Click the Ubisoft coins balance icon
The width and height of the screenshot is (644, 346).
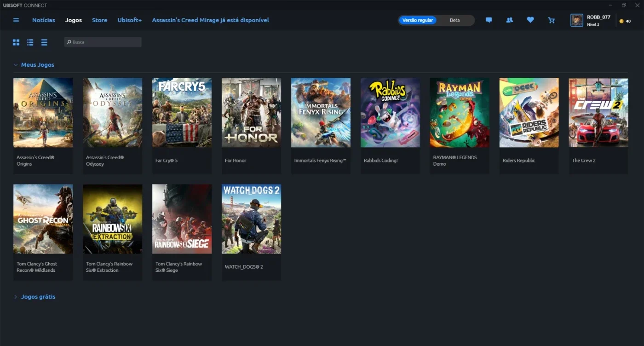click(x=621, y=21)
